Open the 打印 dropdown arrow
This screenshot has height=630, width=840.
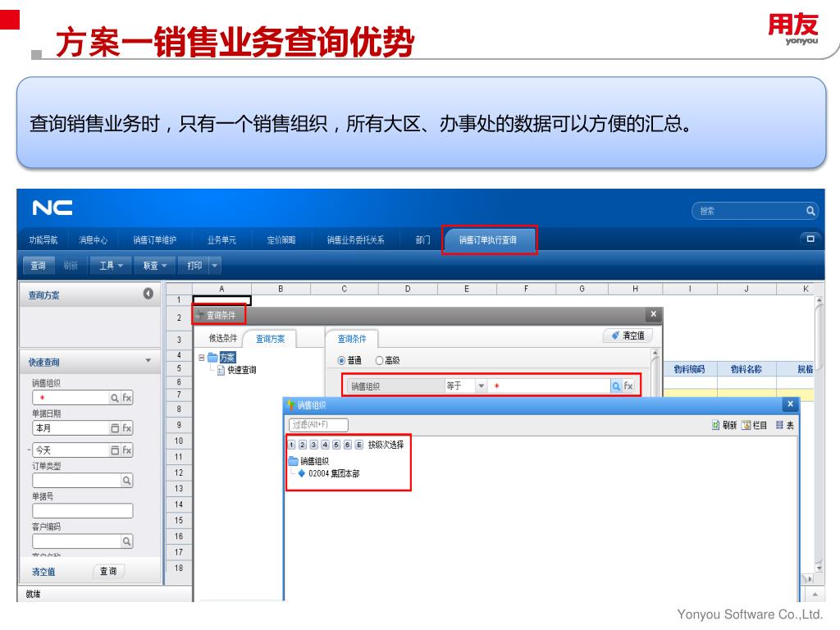(x=215, y=265)
